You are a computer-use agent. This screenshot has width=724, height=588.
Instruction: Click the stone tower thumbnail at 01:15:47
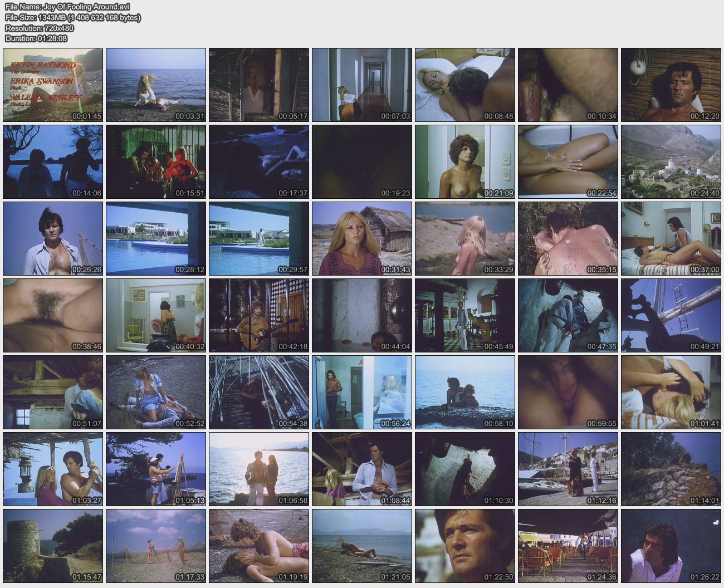pos(53,546)
